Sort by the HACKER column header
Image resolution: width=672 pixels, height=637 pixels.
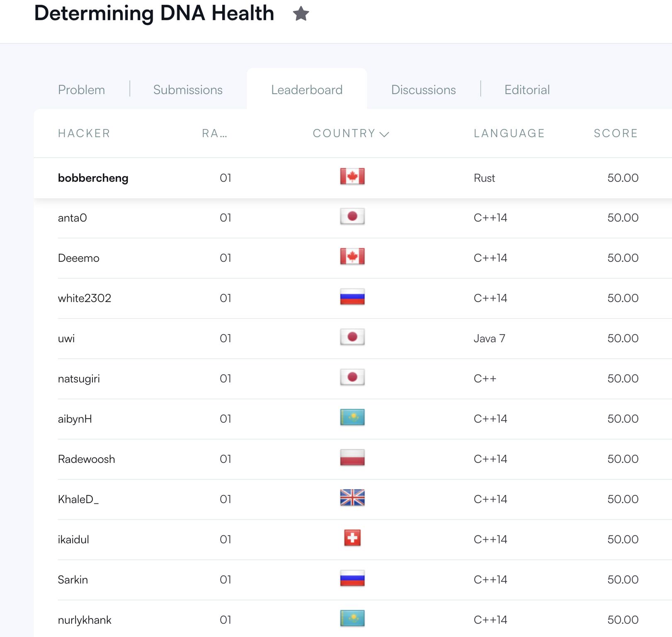84,133
